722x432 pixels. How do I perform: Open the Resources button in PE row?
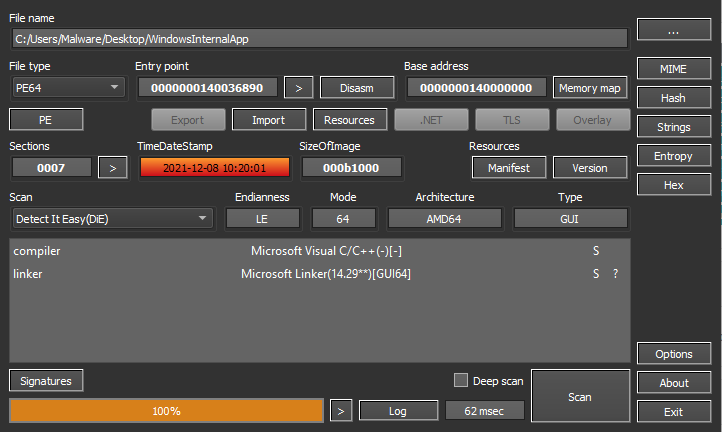pyautogui.click(x=349, y=120)
